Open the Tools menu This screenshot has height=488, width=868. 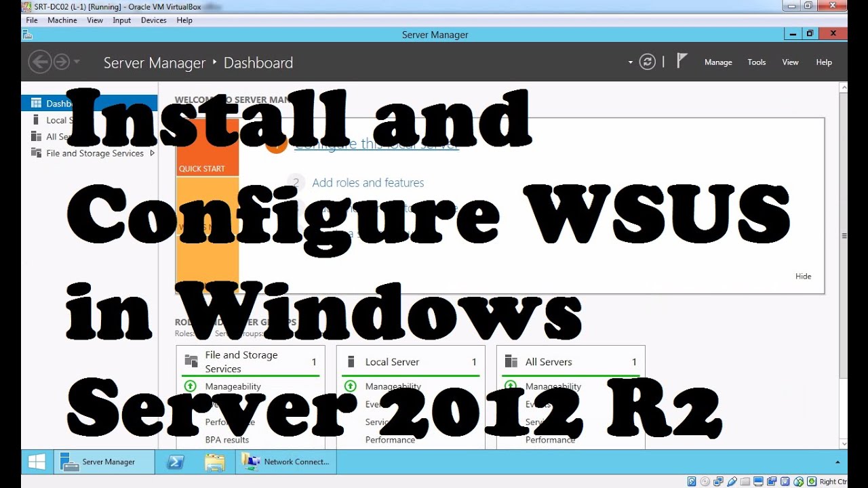[x=757, y=62]
